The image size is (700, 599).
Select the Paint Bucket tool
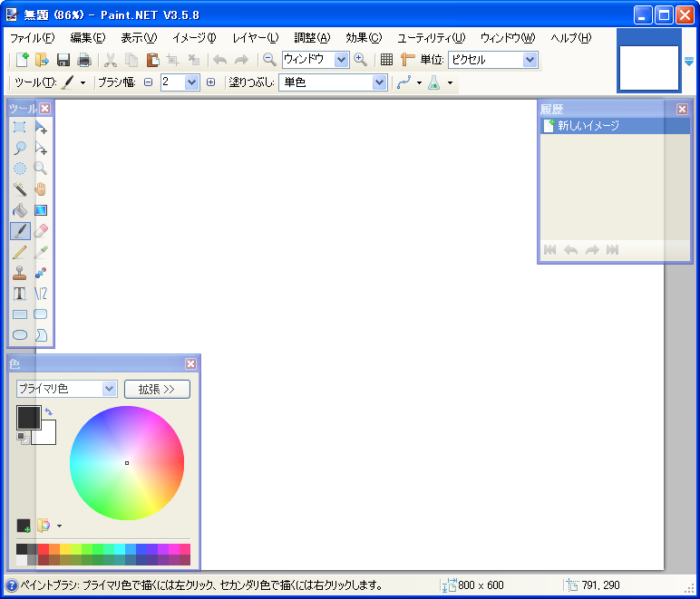click(x=20, y=210)
